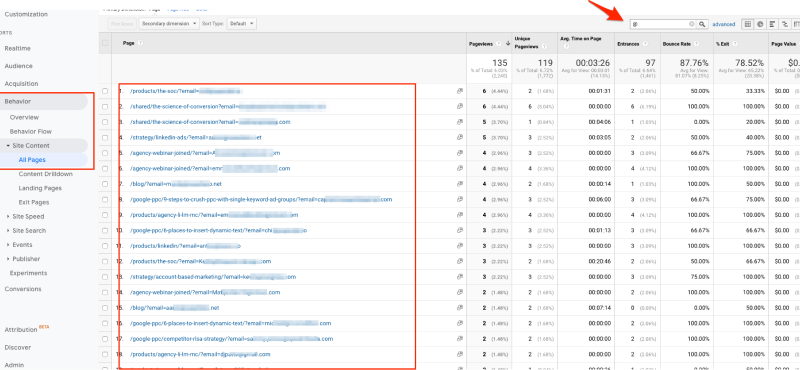Expand the Site Search section
This screenshot has height=370, width=800.
pos(8,231)
